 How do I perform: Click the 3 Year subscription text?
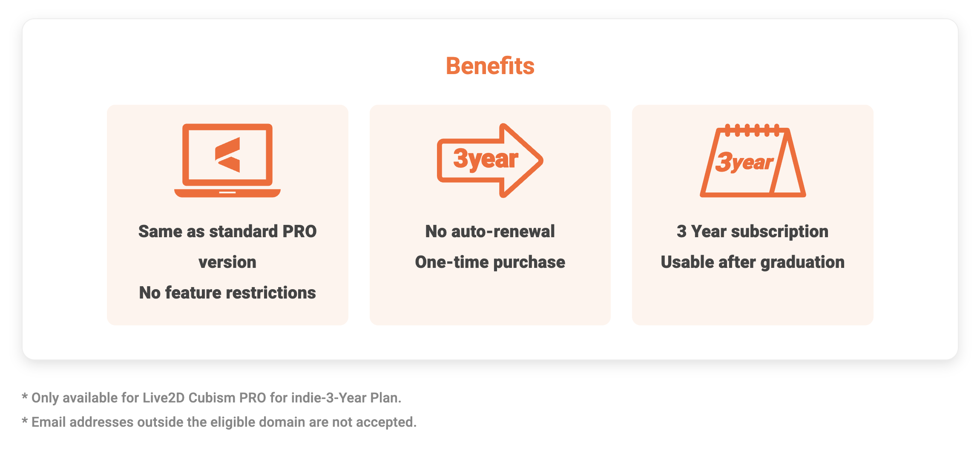[753, 232]
